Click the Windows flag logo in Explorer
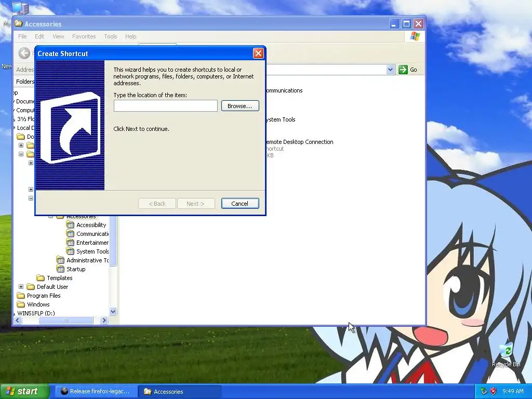Viewport: 532px width, 399px height. point(415,36)
